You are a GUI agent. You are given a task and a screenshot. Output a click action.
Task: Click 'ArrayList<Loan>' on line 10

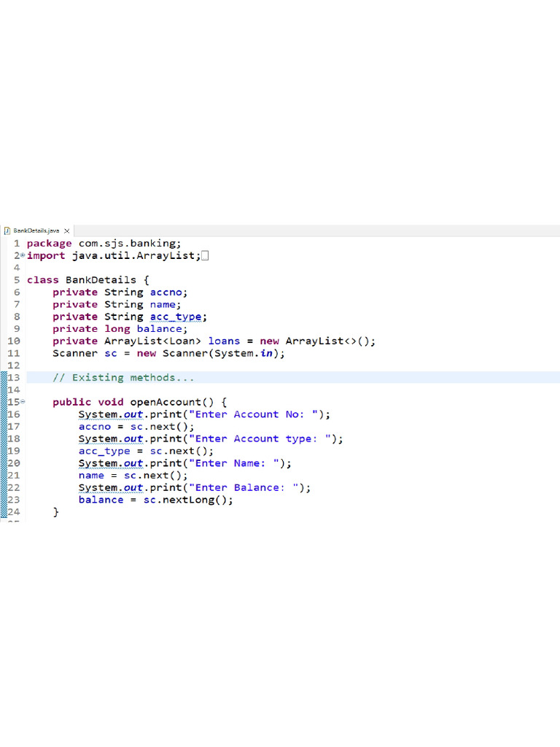152,341
